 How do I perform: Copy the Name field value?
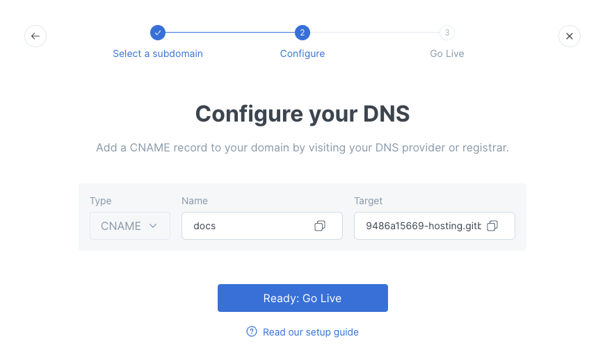pyautogui.click(x=320, y=226)
